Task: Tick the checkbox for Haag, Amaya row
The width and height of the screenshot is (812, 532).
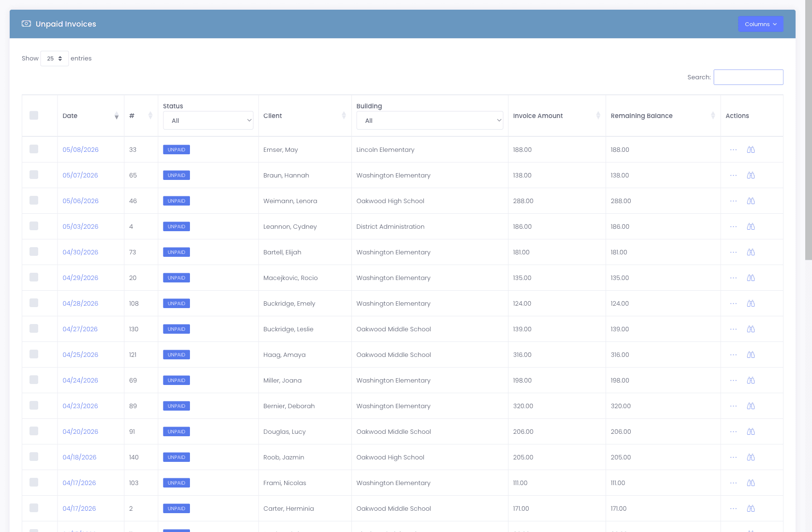Action: (34, 354)
